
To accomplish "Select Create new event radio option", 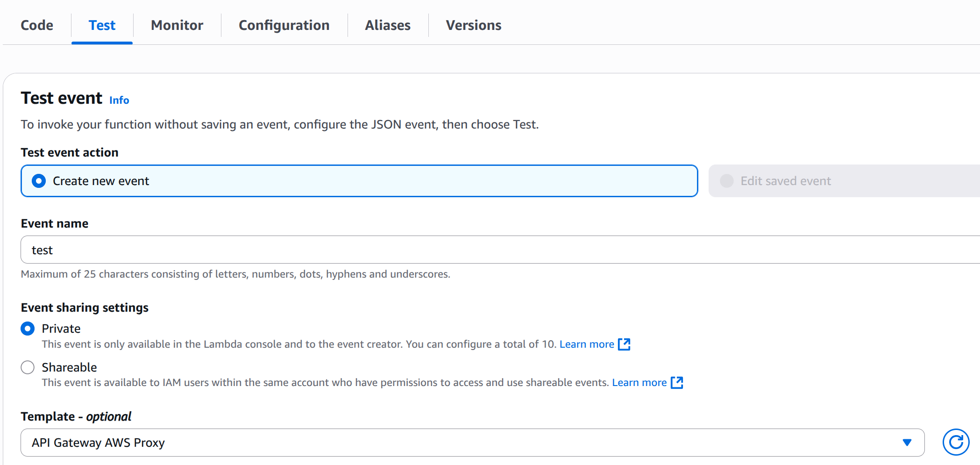I will (39, 181).
